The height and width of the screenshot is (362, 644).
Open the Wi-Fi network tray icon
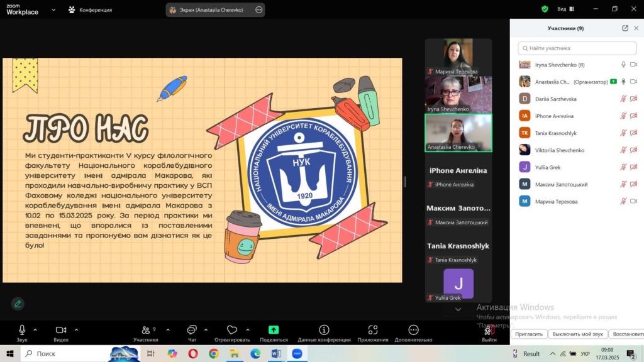coord(563,353)
